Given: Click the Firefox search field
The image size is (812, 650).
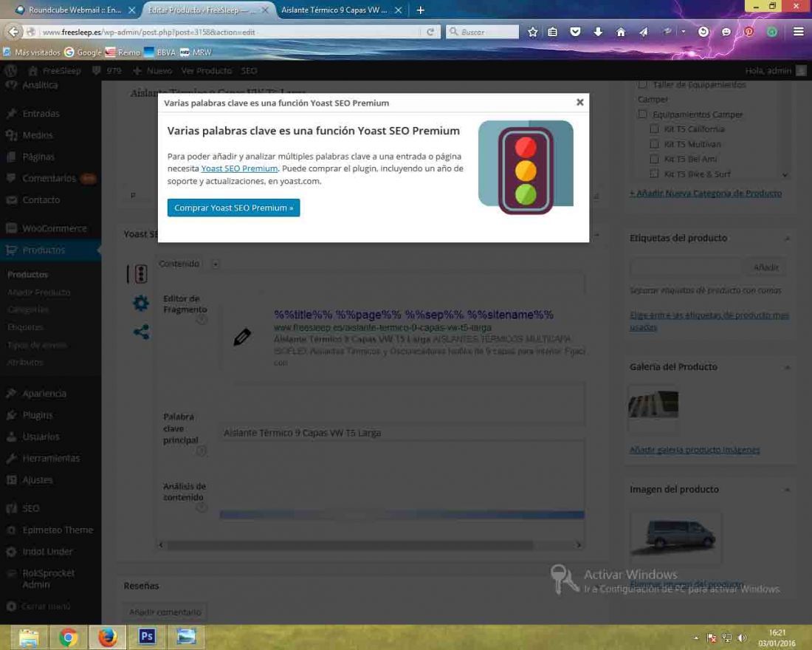Looking at the screenshot, I should [x=482, y=32].
